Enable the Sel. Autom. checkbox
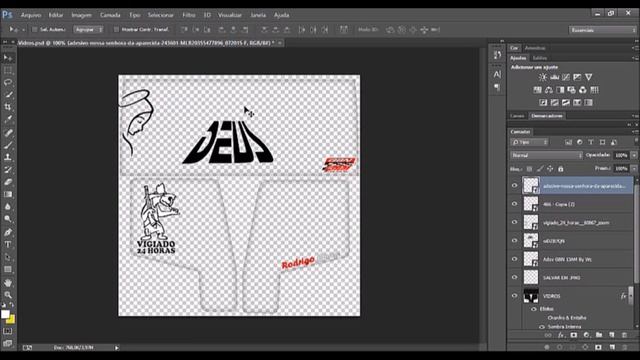The height and width of the screenshot is (360, 640). pos(35,29)
